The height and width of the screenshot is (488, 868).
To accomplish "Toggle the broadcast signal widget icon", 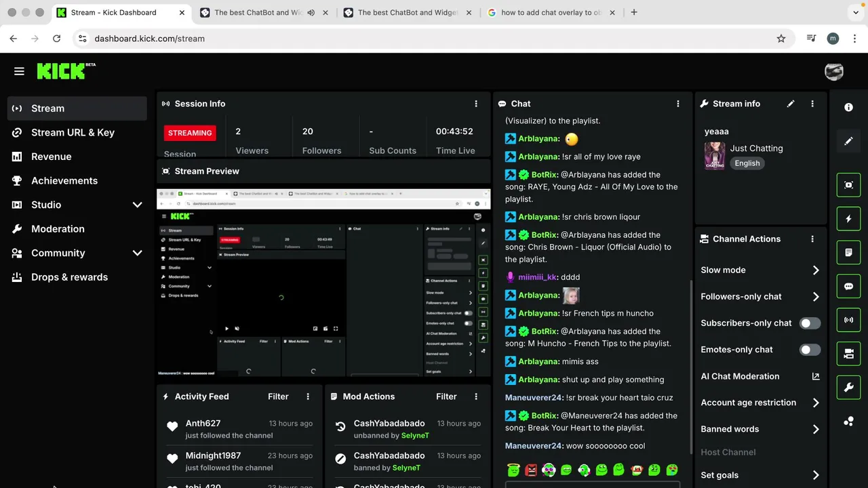I will point(848,320).
